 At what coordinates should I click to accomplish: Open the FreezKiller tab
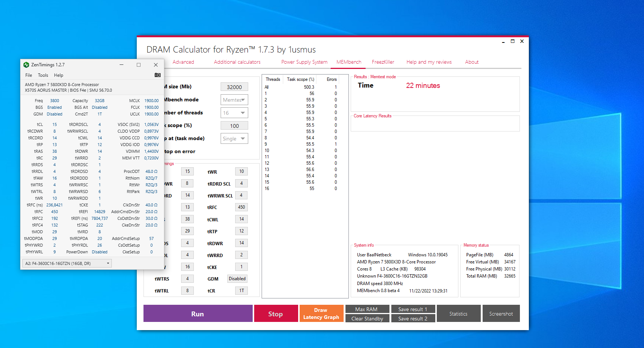pos(383,62)
